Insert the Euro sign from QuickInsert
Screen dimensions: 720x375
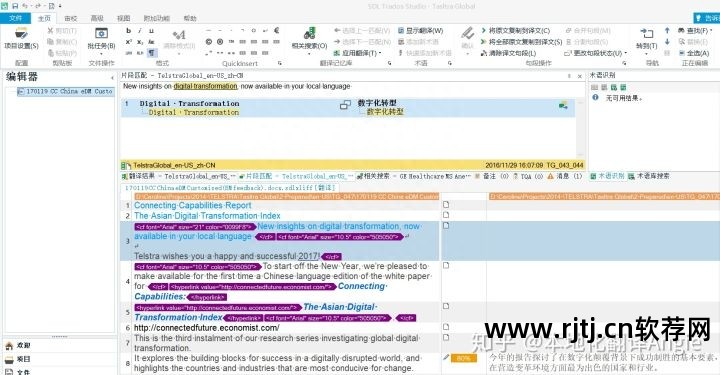click(x=277, y=31)
